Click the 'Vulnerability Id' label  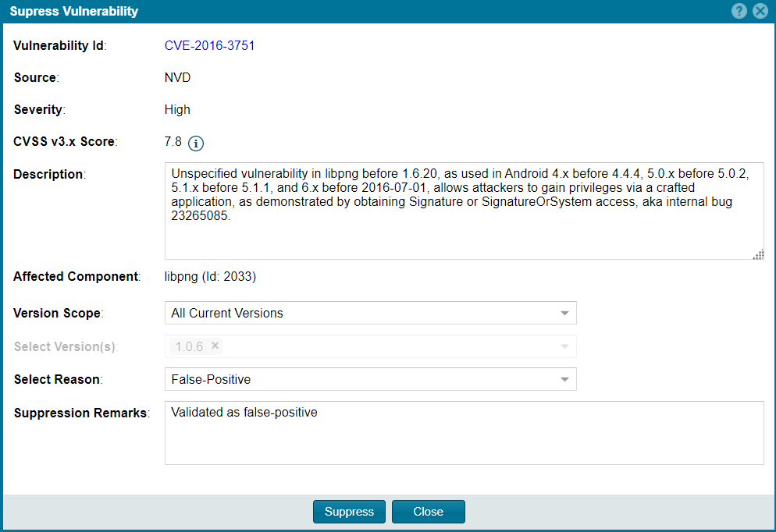click(60, 45)
